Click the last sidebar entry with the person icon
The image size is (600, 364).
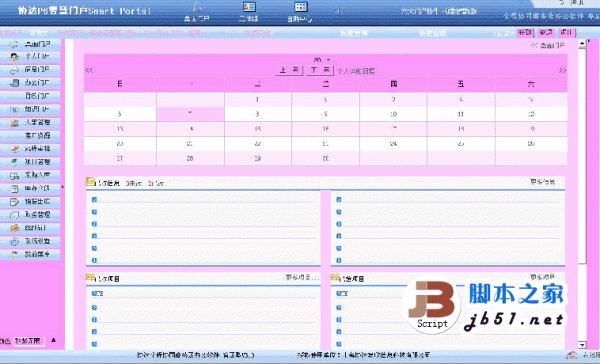point(30,254)
